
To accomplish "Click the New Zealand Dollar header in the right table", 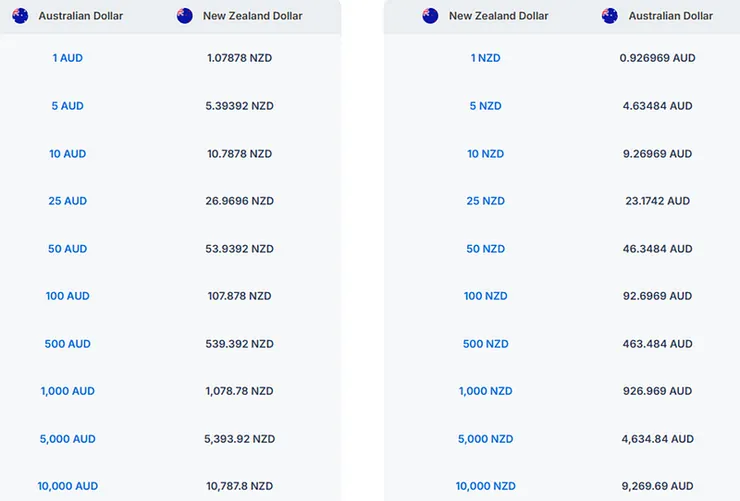I will point(498,16).
